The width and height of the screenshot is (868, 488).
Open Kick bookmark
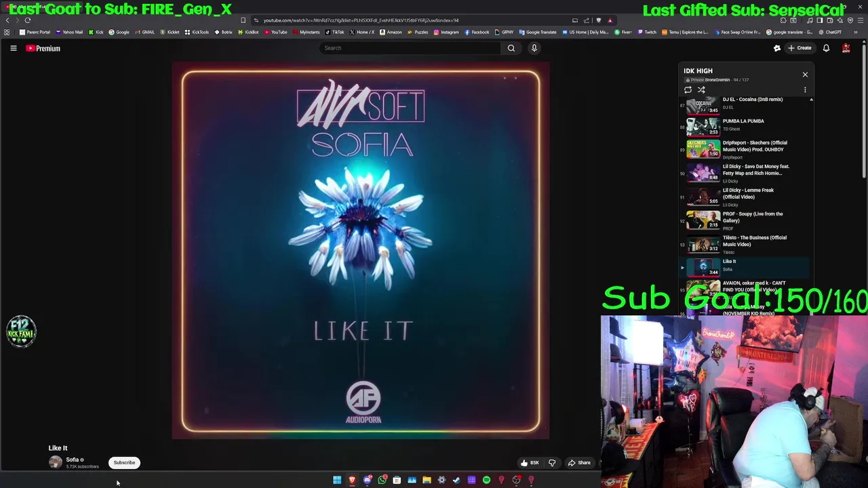pyautogui.click(x=96, y=32)
